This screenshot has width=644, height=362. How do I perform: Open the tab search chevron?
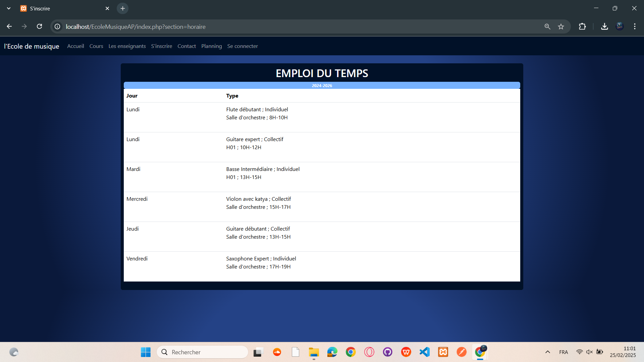tap(8, 8)
